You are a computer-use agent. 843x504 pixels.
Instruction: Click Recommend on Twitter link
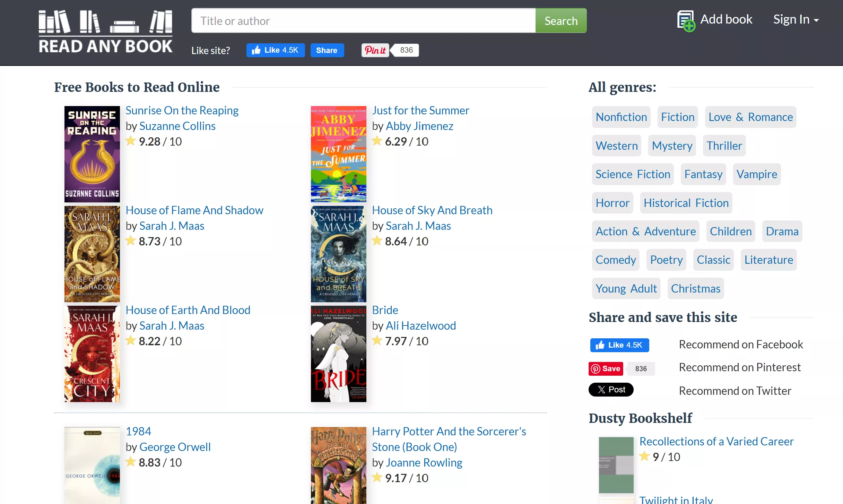(x=735, y=391)
